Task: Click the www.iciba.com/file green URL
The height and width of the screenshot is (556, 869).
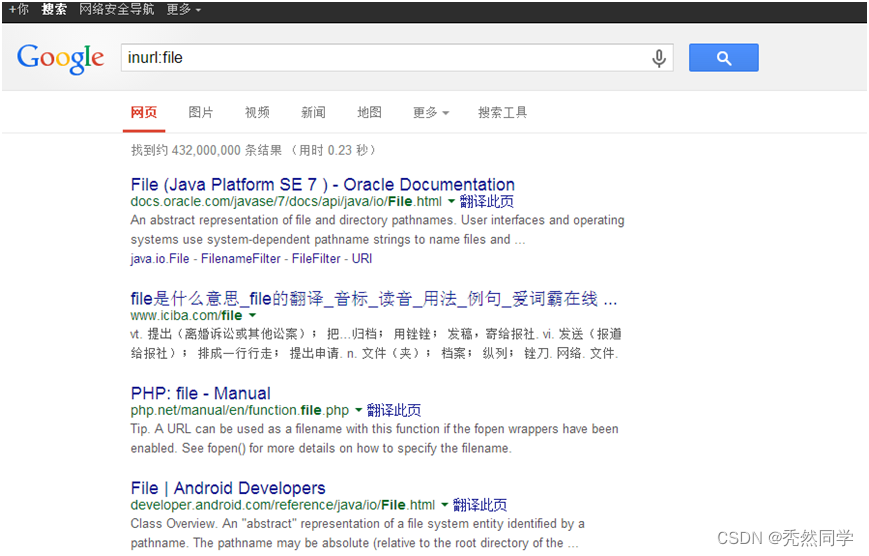Action: click(186, 315)
